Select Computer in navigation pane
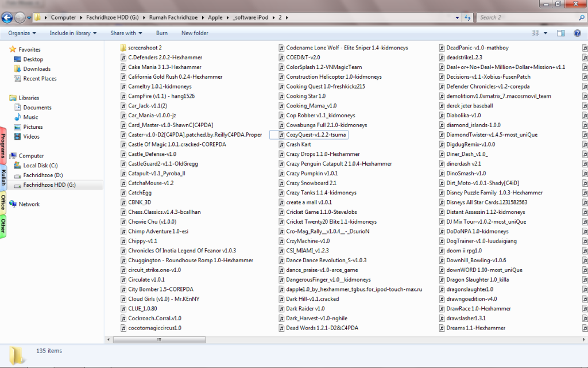Viewport: 588px width, 368px height. (x=31, y=156)
